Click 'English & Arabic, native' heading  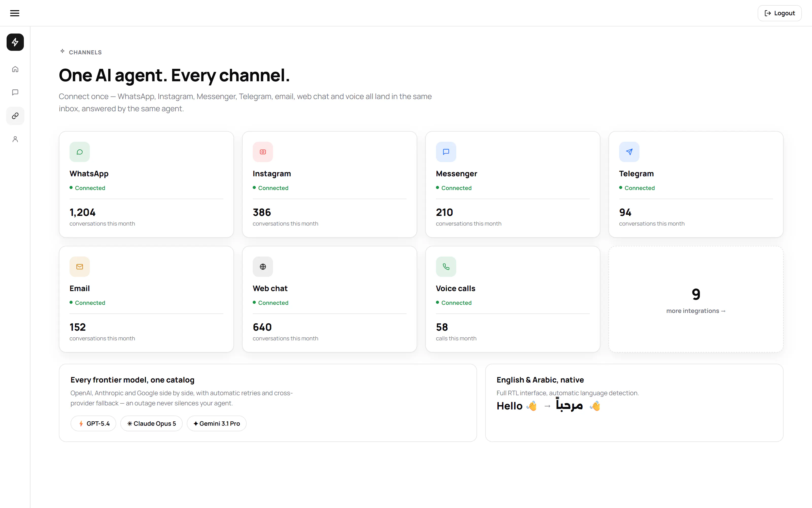(x=540, y=380)
